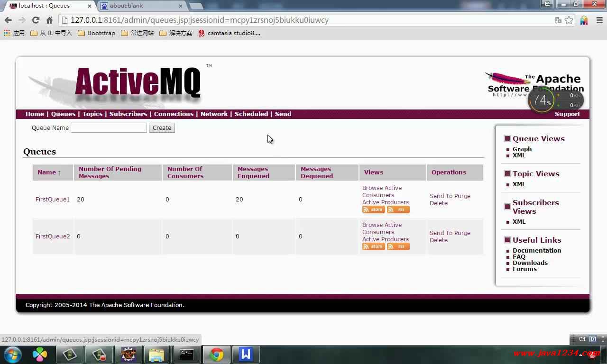Open the command prompt taskbar icon
This screenshot has height=364, width=607.
click(x=187, y=355)
